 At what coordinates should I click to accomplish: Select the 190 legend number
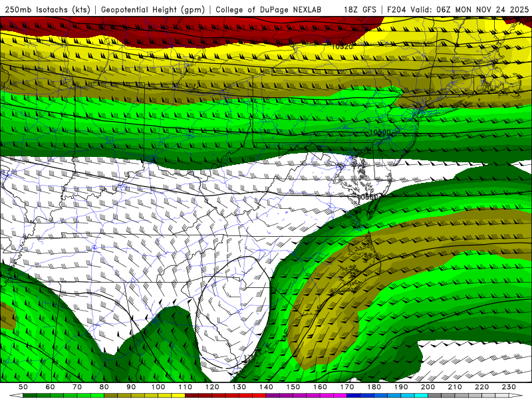point(401,387)
